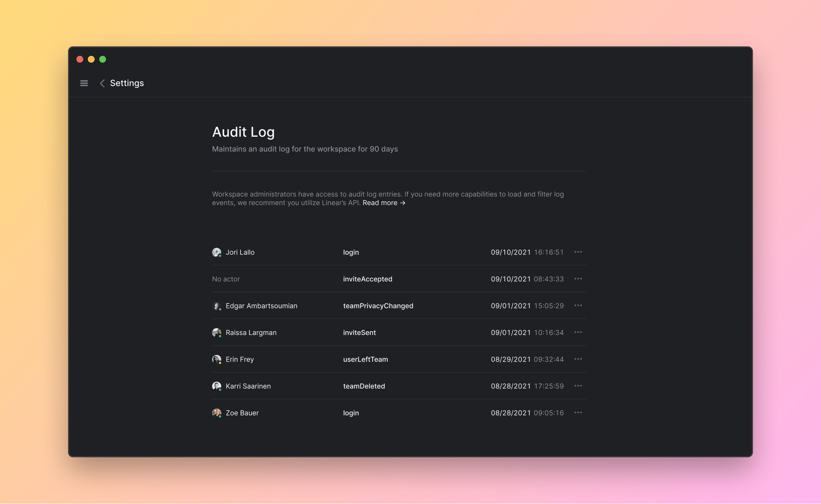The width and height of the screenshot is (821, 504).
Task: Open more options for teamDeleted entry
Action: point(578,386)
